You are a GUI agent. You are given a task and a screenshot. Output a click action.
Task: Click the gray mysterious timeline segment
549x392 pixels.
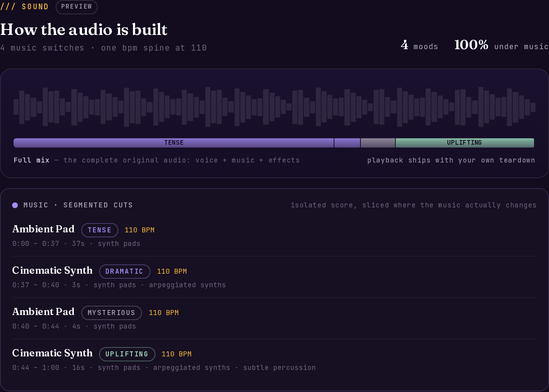(x=378, y=143)
